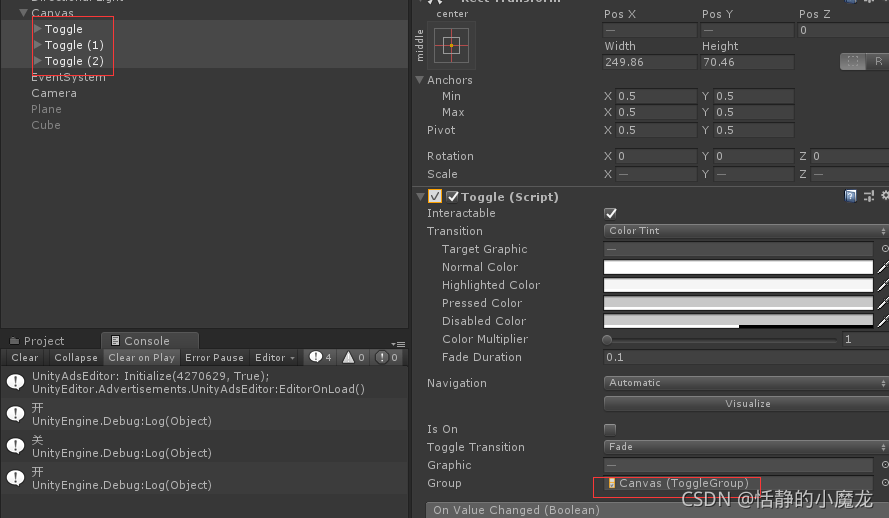Toggle warning message filter in Console

[354, 357]
